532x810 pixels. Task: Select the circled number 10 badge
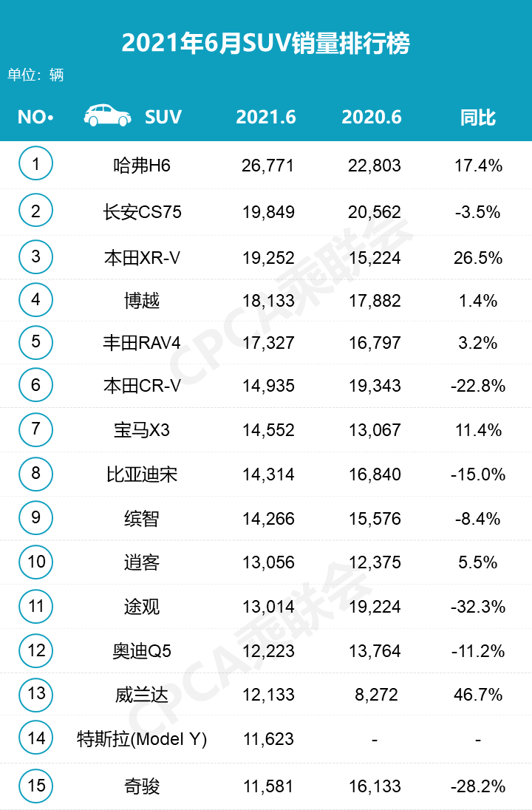click(36, 562)
